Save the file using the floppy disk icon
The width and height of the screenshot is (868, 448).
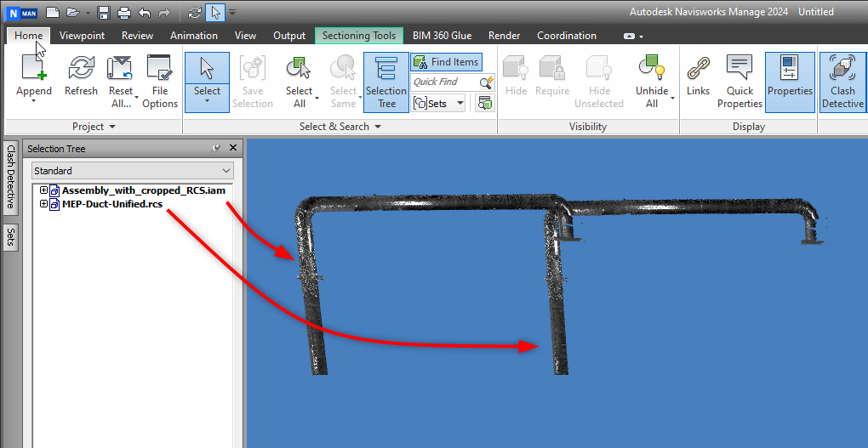(x=104, y=12)
